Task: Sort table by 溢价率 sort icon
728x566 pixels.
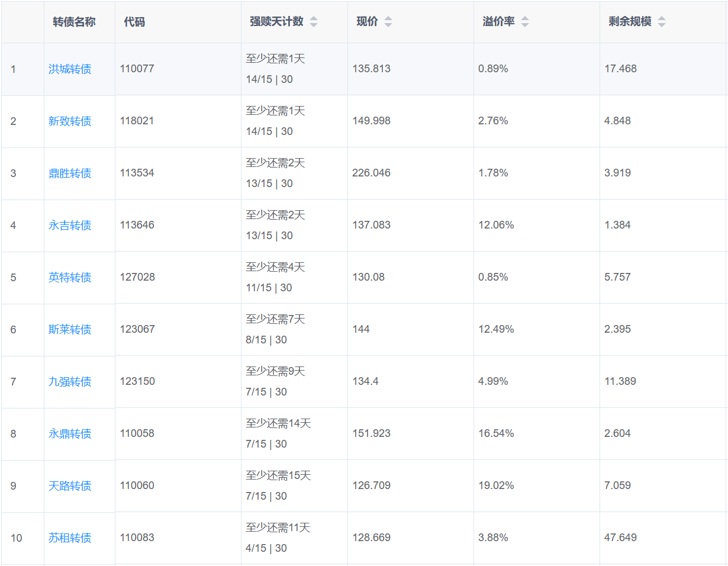Action: click(x=525, y=22)
